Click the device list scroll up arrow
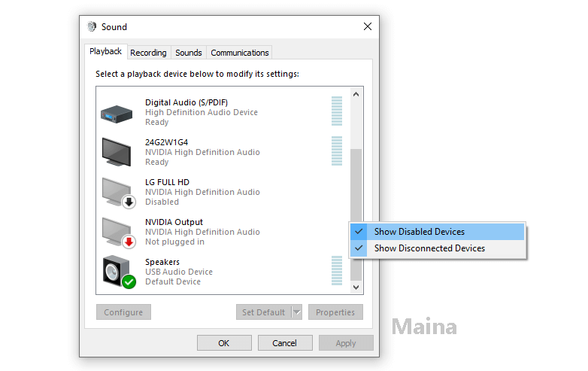The height and width of the screenshot is (371, 588). tap(356, 94)
